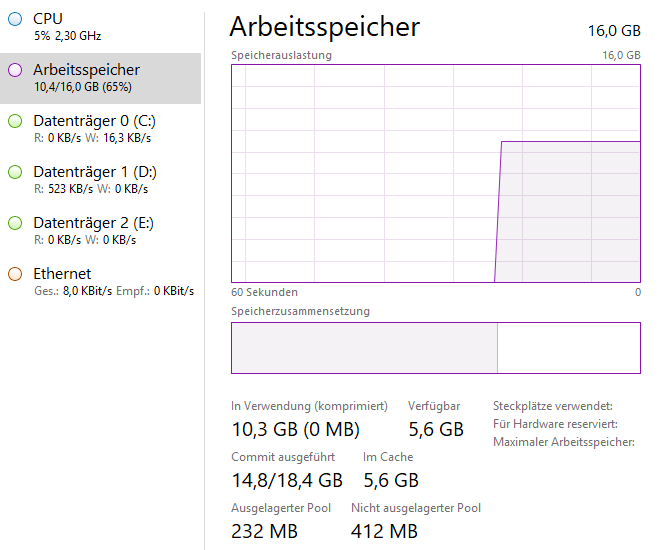Click the green Datenträger 1 (D:) circle icon
Viewport: 660px width, 550px height.
(x=15, y=172)
